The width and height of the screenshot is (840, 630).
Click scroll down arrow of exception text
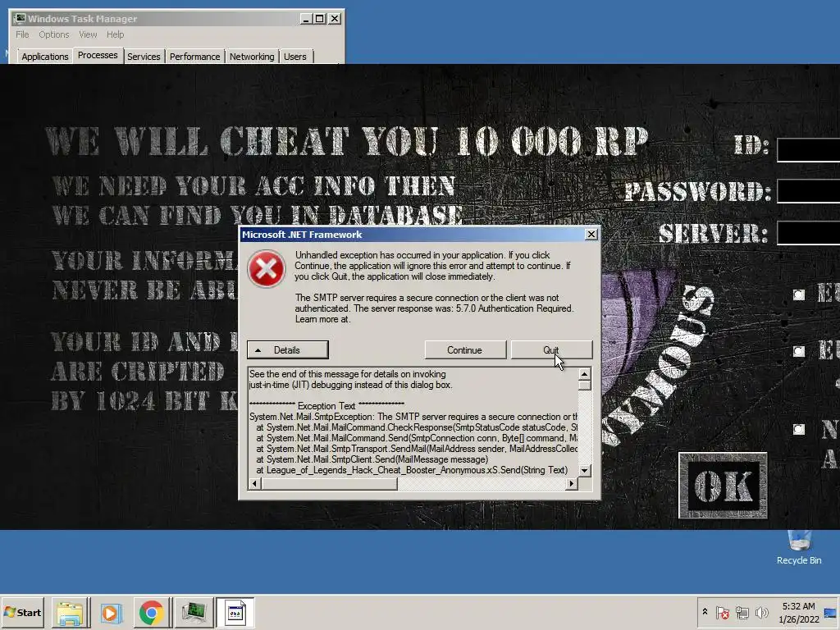pos(584,470)
